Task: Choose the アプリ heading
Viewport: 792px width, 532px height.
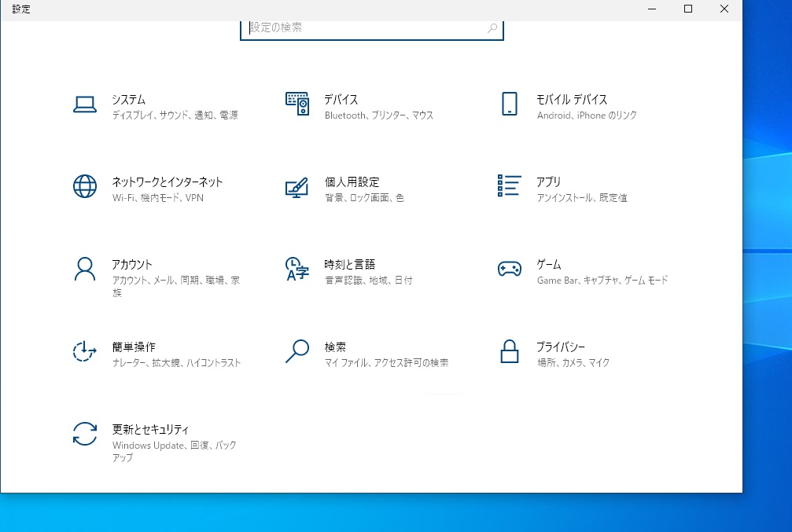Action: tap(548, 182)
